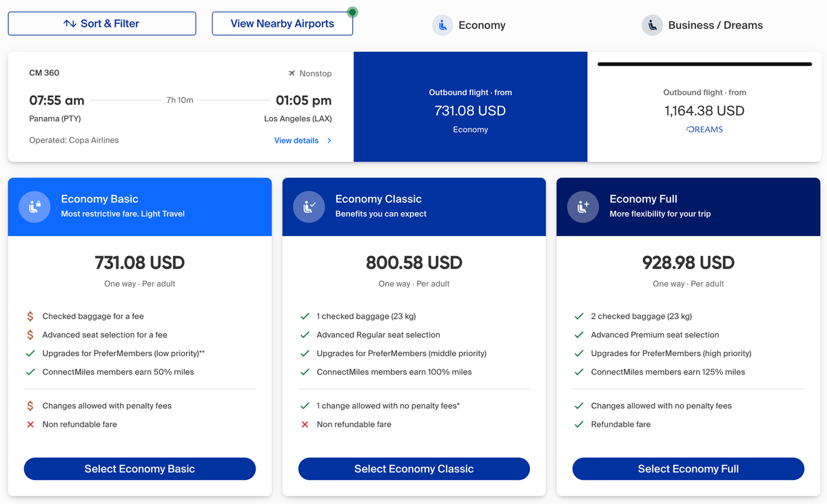Expand flight details with the chevron arrow
This screenshot has height=504, width=827.
(x=329, y=140)
